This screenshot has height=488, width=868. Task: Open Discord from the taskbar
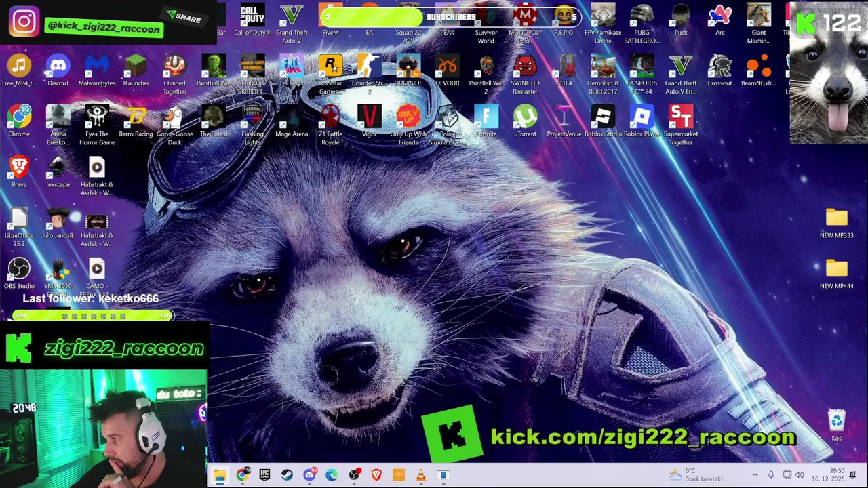(309, 475)
